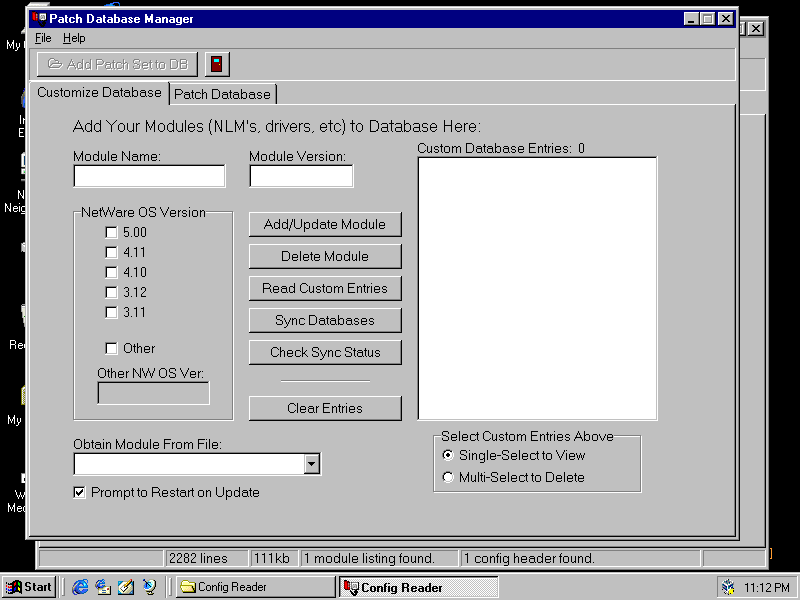Click Read Custom Entries button
This screenshot has height=600, width=800.
pyautogui.click(x=325, y=288)
